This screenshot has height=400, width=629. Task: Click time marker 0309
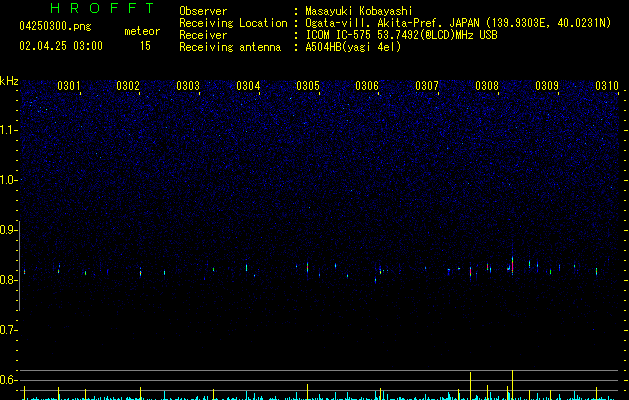pyautogui.click(x=547, y=86)
